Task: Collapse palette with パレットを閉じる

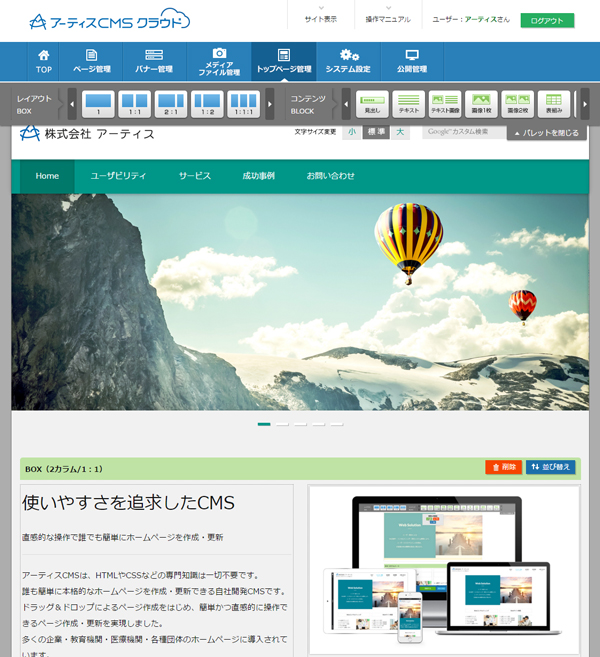Action: click(x=547, y=133)
